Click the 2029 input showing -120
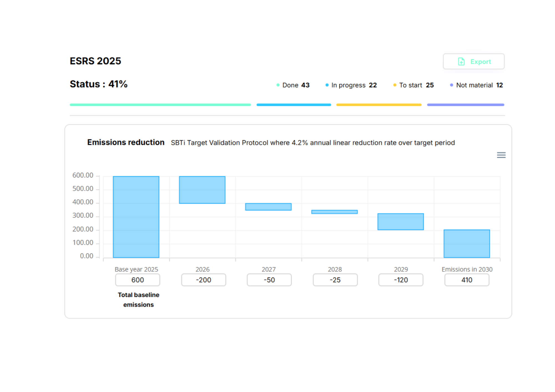Viewport: 555px width, 392px height. (401, 280)
